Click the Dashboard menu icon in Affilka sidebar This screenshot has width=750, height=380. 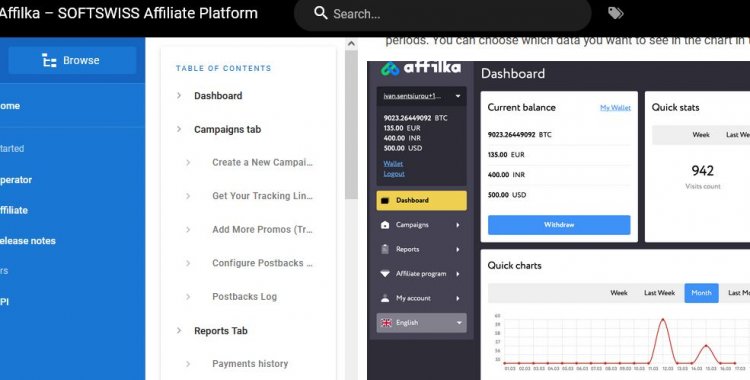385,201
